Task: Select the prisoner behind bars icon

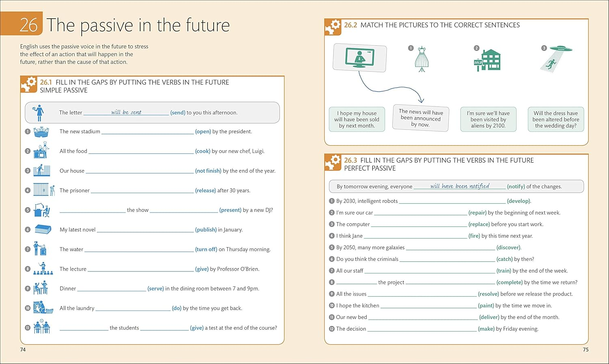Action: coord(43,190)
